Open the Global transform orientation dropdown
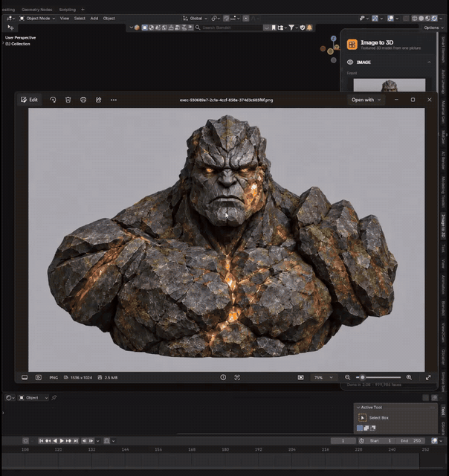 (195, 18)
